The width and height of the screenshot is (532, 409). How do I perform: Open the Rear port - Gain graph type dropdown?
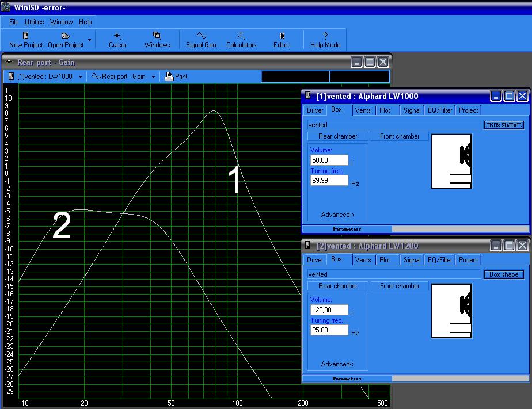click(x=124, y=76)
